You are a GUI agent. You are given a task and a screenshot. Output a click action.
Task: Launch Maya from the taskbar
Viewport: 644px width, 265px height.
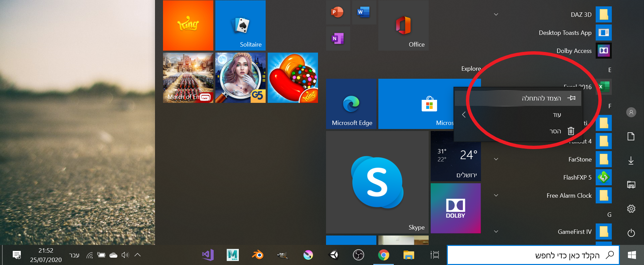[x=232, y=255]
